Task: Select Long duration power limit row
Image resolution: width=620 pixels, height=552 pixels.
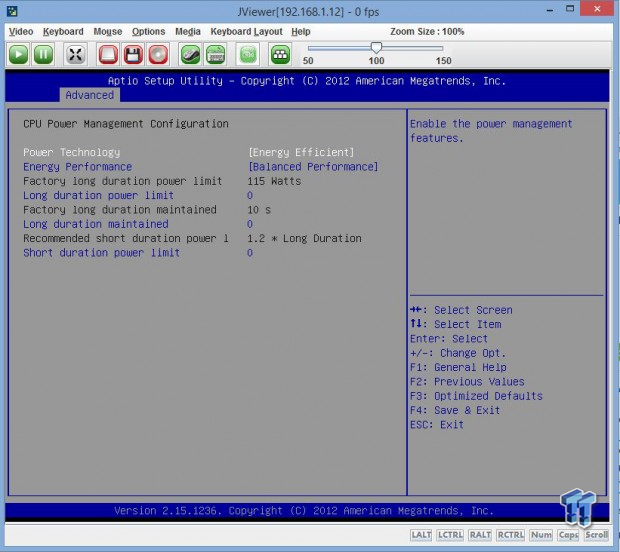Action: coord(98,195)
